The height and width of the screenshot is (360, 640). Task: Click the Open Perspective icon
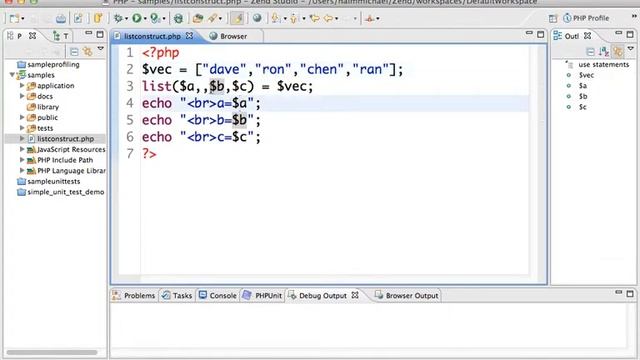tap(553, 18)
